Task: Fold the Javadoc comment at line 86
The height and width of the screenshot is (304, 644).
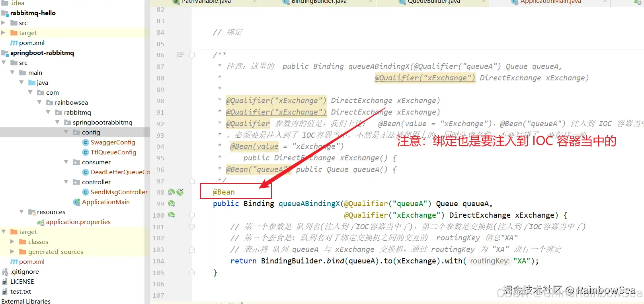Action: tap(192, 55)
